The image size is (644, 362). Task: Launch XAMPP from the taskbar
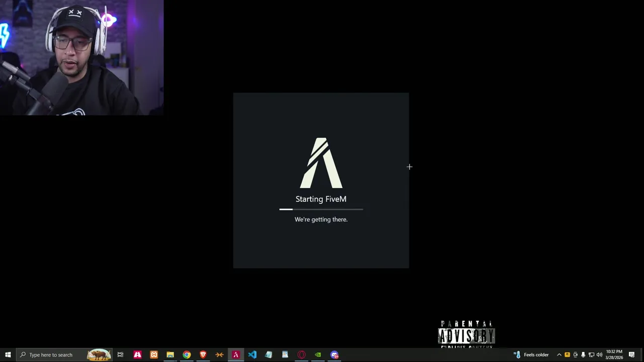[154, 354]
